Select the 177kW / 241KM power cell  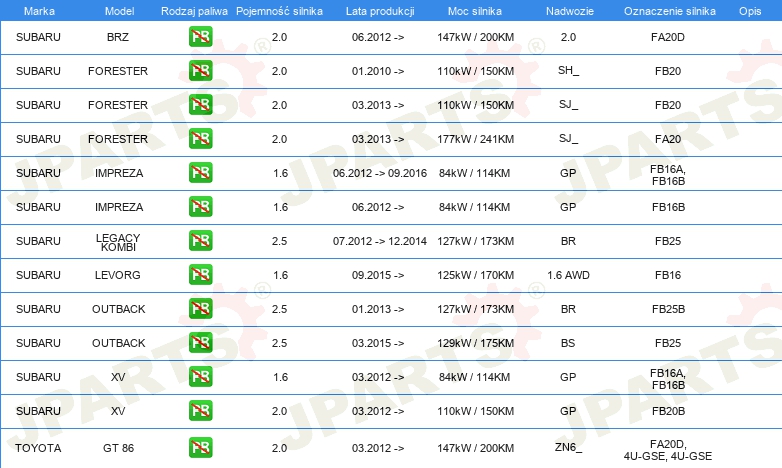coord(475,139)
